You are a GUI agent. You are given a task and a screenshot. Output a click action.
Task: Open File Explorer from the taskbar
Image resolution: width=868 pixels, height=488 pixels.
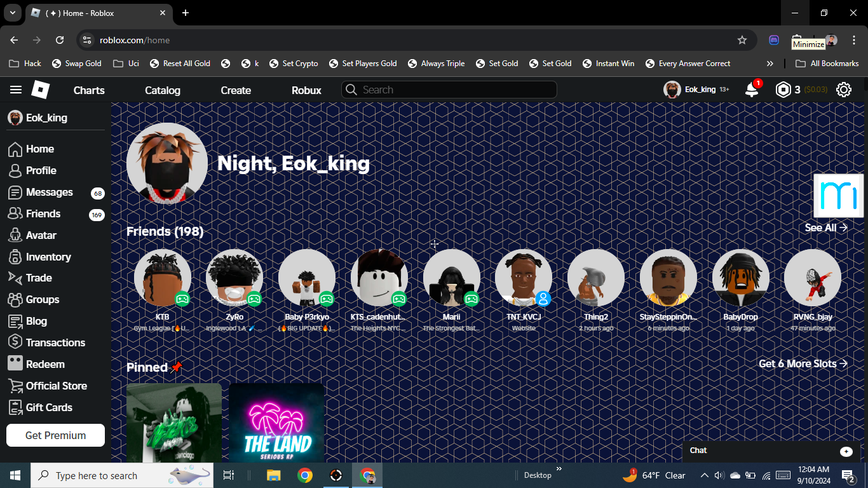pyautogui.click(x=273, y=475)
